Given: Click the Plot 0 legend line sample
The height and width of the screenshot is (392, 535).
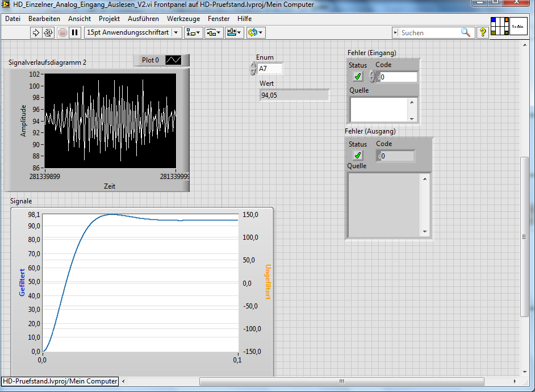Looking at the screenshot, I should [x=173, y=60].
